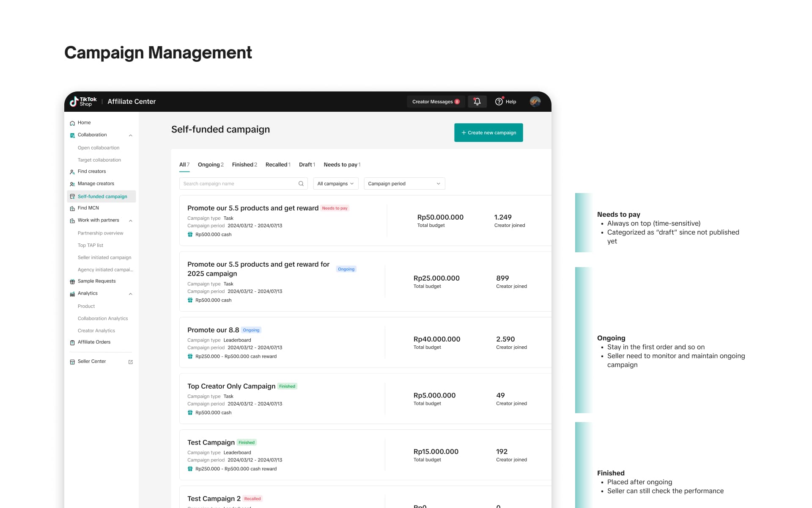
Task: Click the Recalled status tag
Action: tap(252, 499)
